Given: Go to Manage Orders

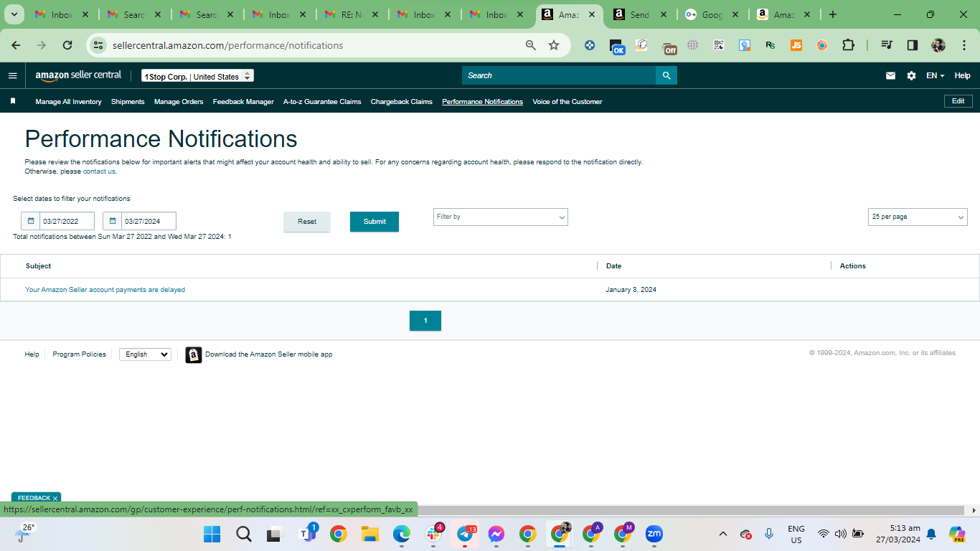Looking at the screenshot, I should pyautogui.click(x=179, y=102).
